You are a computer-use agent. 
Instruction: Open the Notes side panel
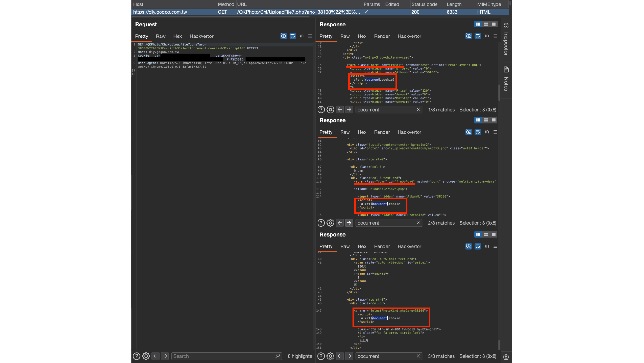tap(506, 79)
